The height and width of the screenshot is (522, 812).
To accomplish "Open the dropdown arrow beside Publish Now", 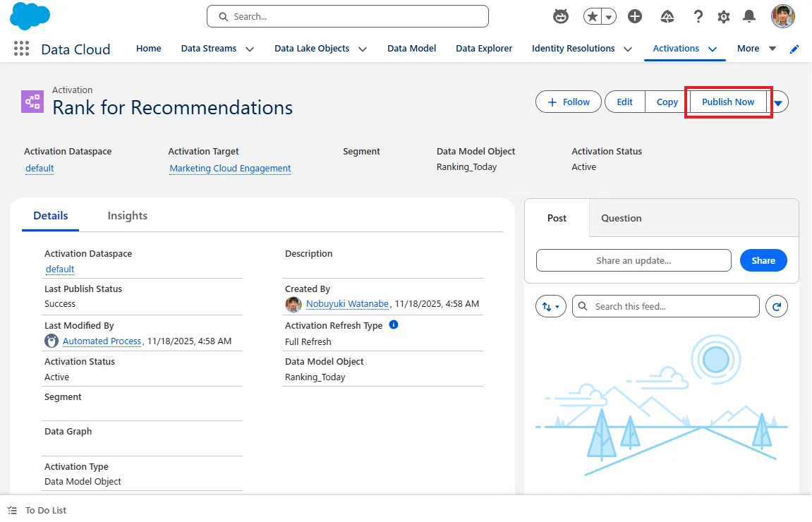I will pos(778,102).
